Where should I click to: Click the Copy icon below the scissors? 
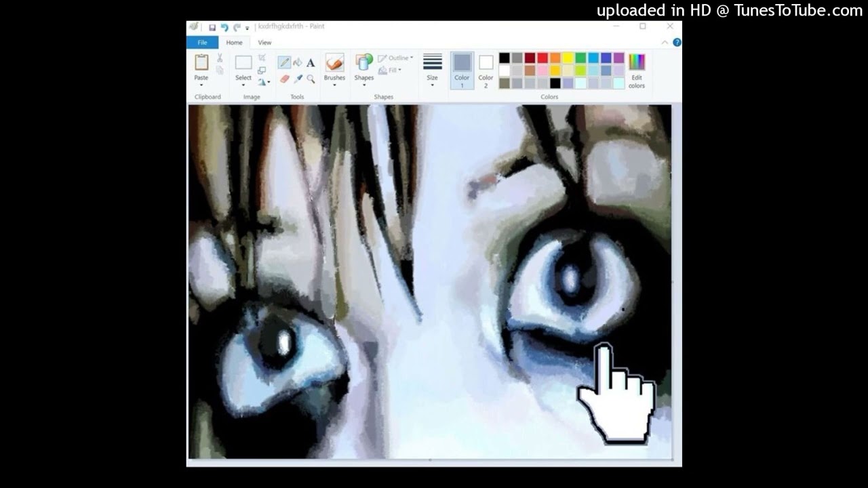pyautogui.click(x=220, y=70)
